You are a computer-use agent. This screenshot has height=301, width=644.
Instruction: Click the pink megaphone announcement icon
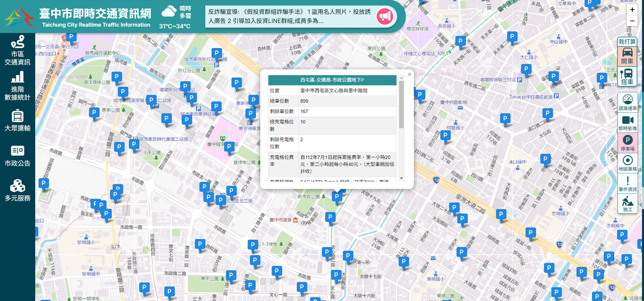385,17
